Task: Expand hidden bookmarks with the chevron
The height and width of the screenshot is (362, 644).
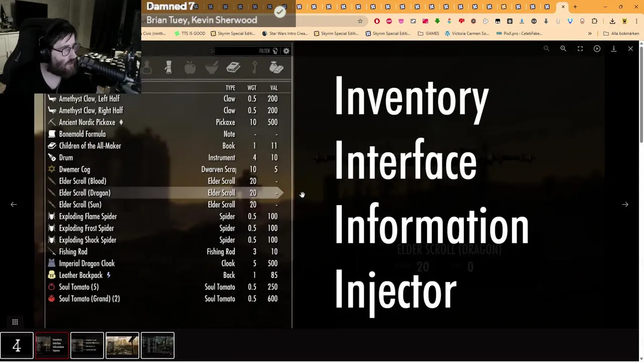Action: coord(590,34)
